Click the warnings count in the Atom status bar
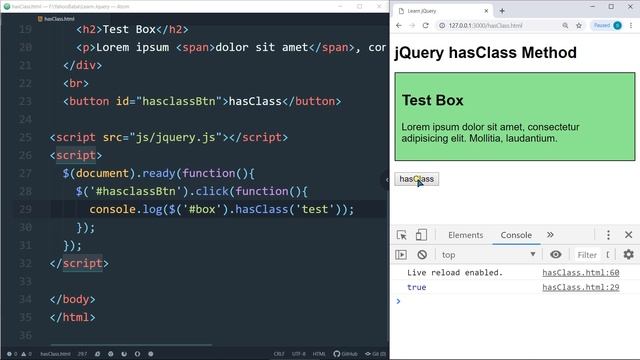This screenshot has height=360, width=640. [27, 354]
